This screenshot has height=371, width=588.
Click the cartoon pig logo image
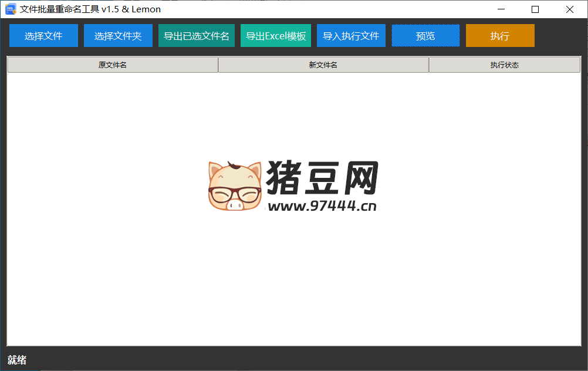click(234, 186)
